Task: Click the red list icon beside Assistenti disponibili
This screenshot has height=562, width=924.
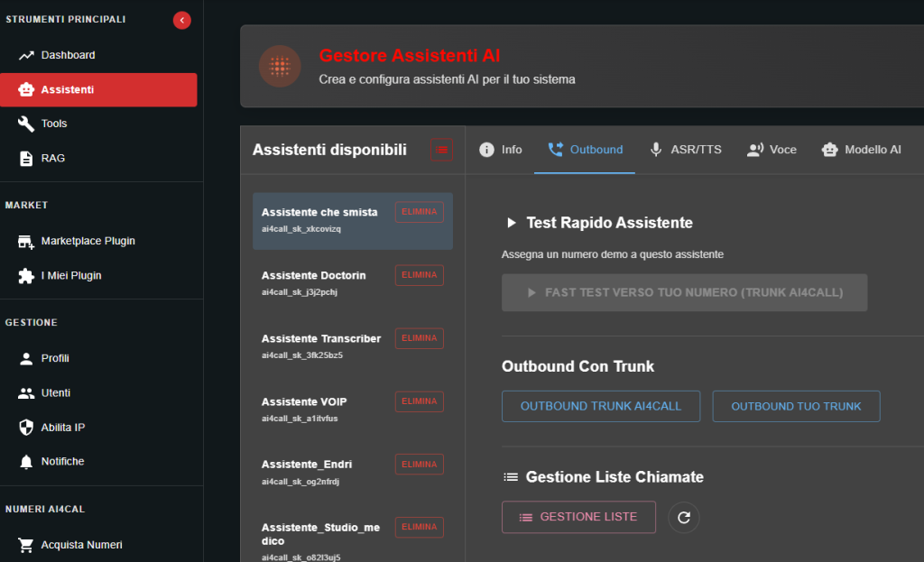Action: (441, 150)
